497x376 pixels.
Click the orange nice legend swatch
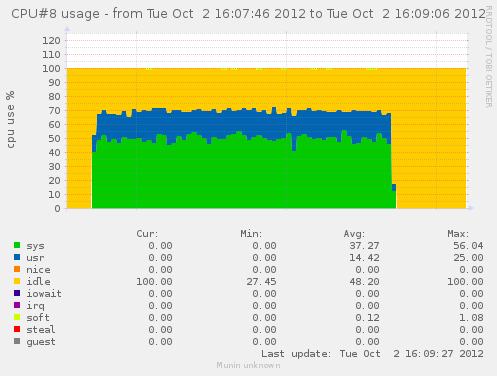point(17,269)
